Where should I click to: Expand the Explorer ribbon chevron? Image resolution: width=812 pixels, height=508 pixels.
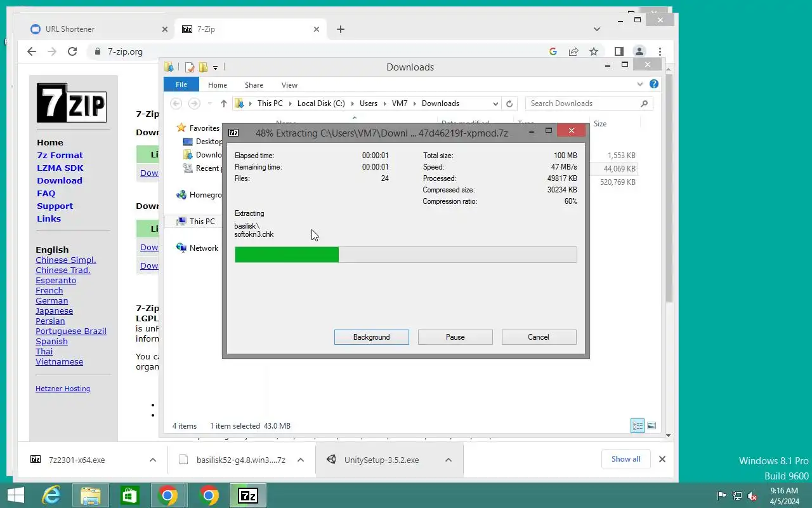click(640, 84)
